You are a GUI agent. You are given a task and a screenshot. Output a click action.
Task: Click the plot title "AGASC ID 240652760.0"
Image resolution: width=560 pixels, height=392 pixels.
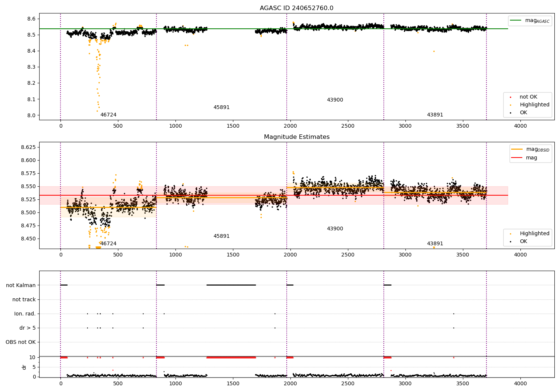tap(296, 8)
